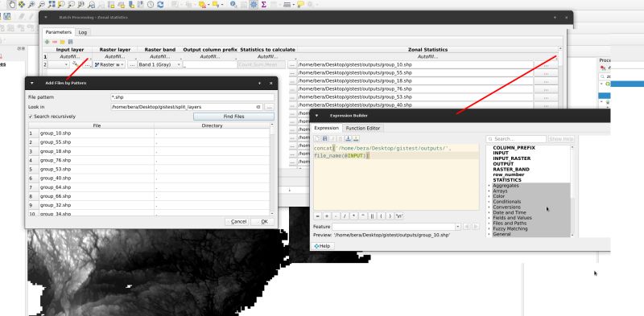Open the Raster layer dropdown
644x316 pixels.
109,65
